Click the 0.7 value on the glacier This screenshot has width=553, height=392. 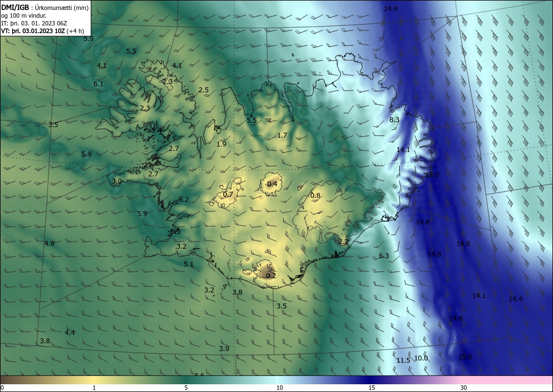228,194
